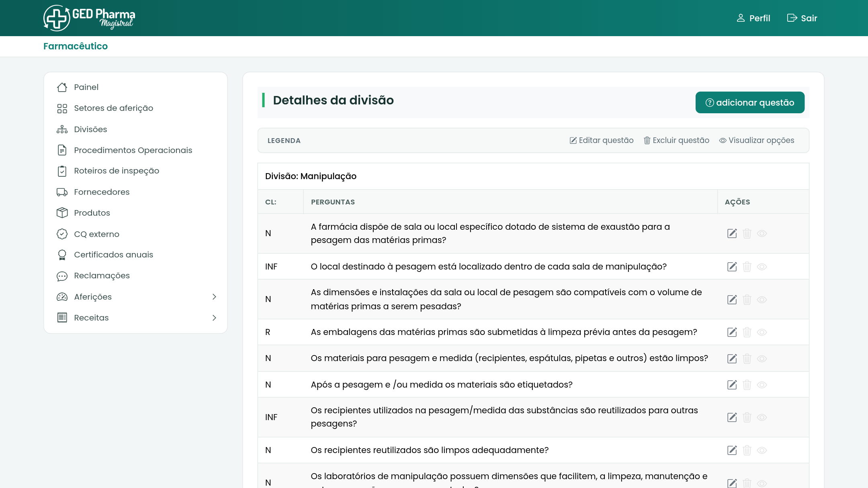Open the Perfil profile link
Viewport: 868px width, 488px height.
click(753, 18)
